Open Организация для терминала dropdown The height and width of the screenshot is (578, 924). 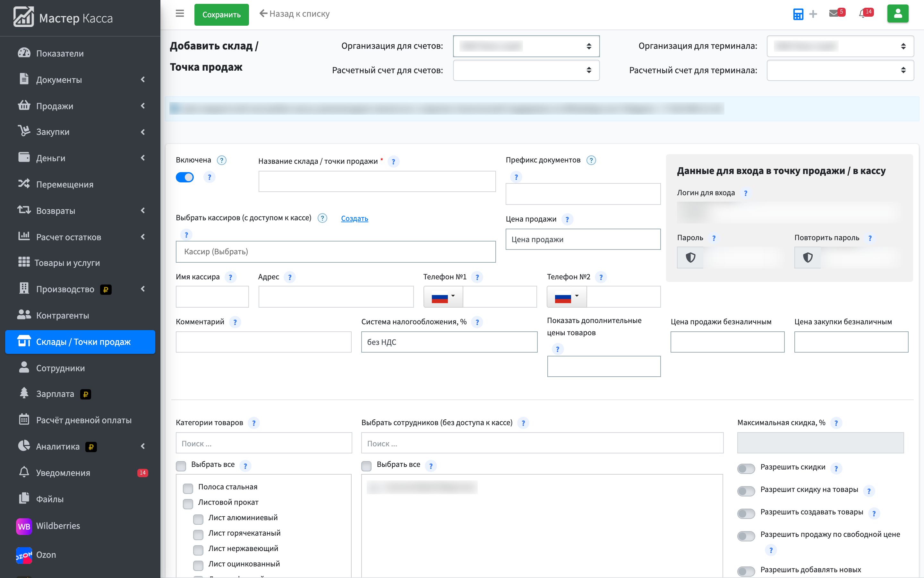click(x=840, y=46)
